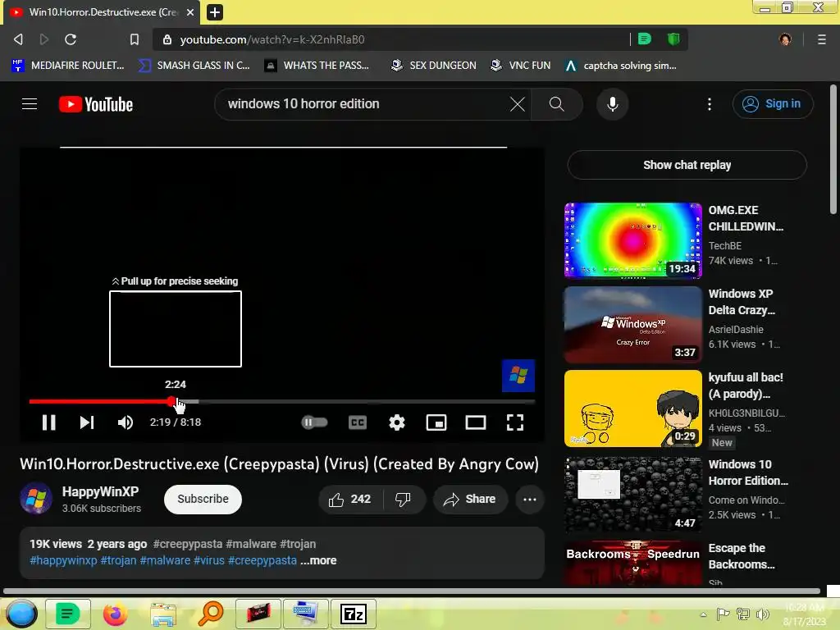This screenshot has height=630, width=840.
Task: Open a new browser tab
Action: click(215, 11)
